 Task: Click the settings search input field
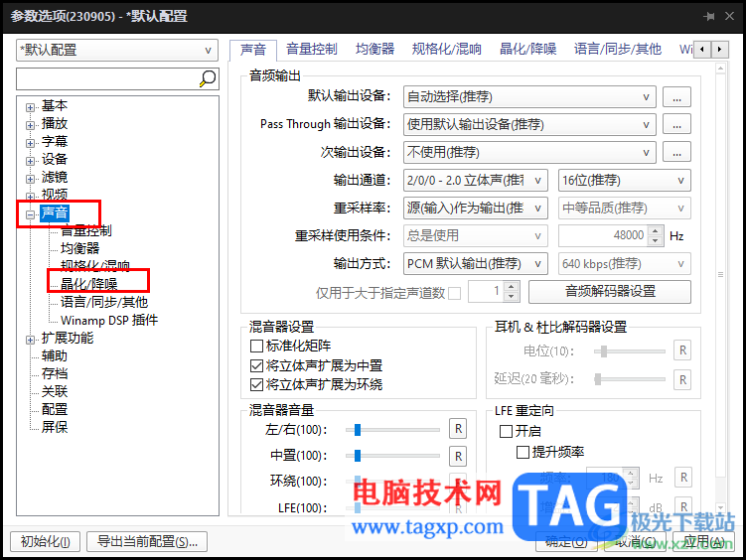[107, 78]
